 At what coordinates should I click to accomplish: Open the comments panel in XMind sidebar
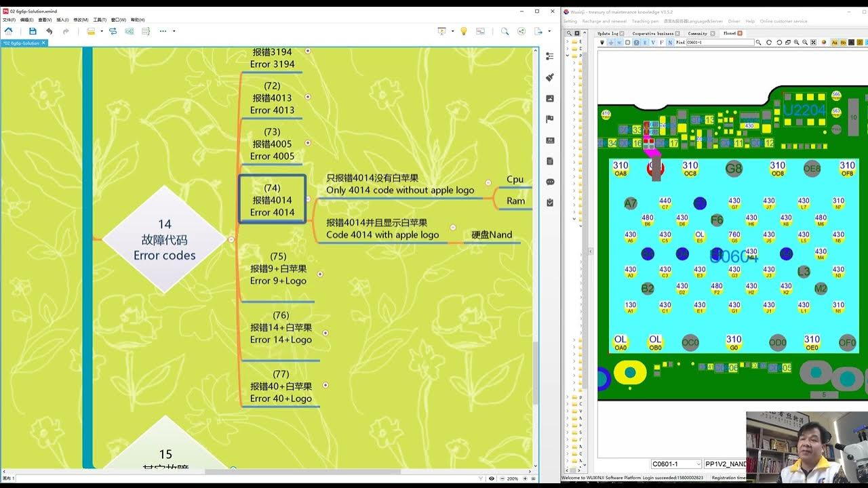coord(550,182)
